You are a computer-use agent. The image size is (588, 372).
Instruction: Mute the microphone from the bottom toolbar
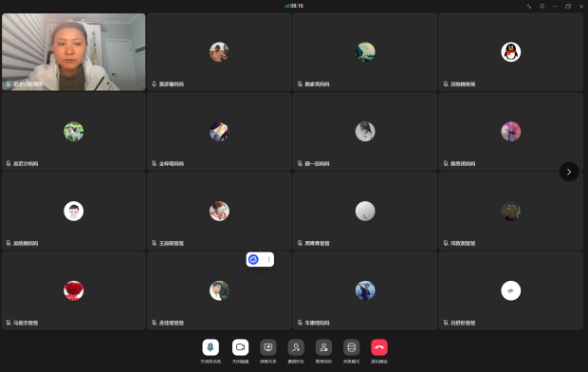click(211, 347)
